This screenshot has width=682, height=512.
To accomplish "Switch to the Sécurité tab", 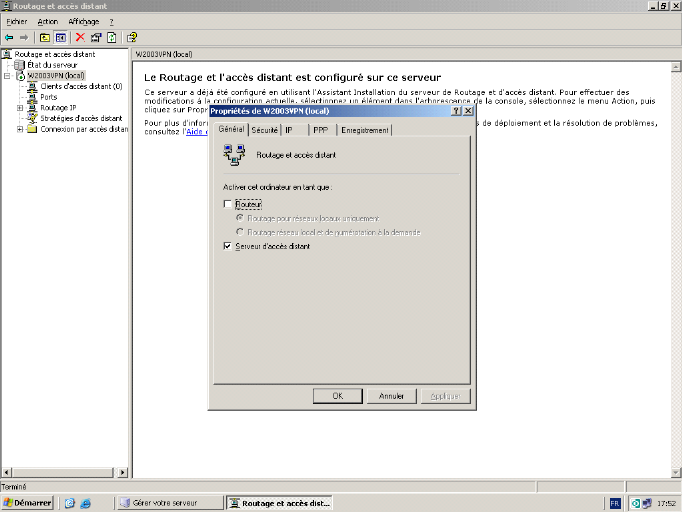I will point(264,130).
